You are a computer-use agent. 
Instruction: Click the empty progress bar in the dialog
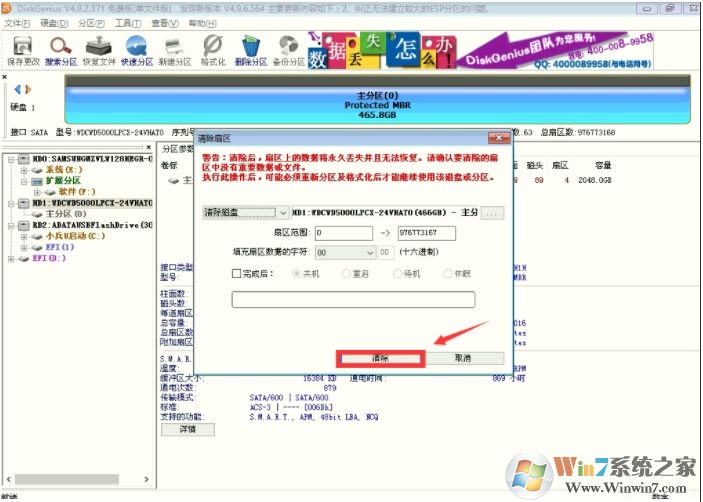coord(353,299)
